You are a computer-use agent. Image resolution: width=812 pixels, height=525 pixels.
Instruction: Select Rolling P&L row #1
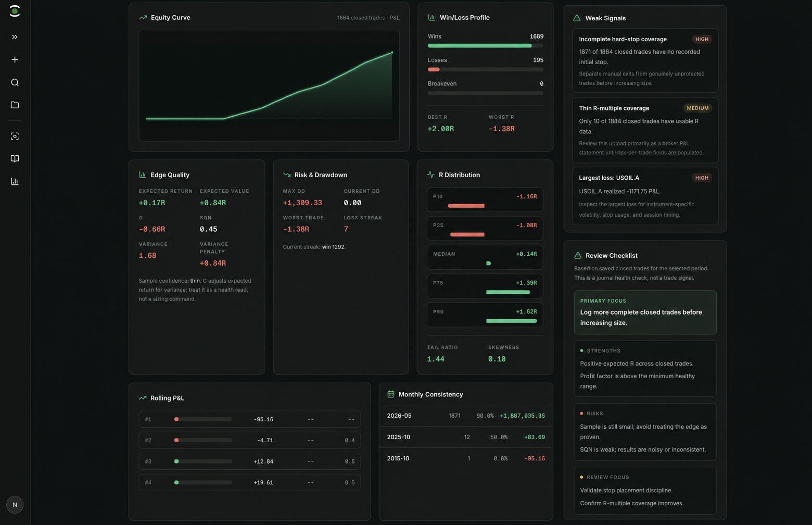[249, 419]
